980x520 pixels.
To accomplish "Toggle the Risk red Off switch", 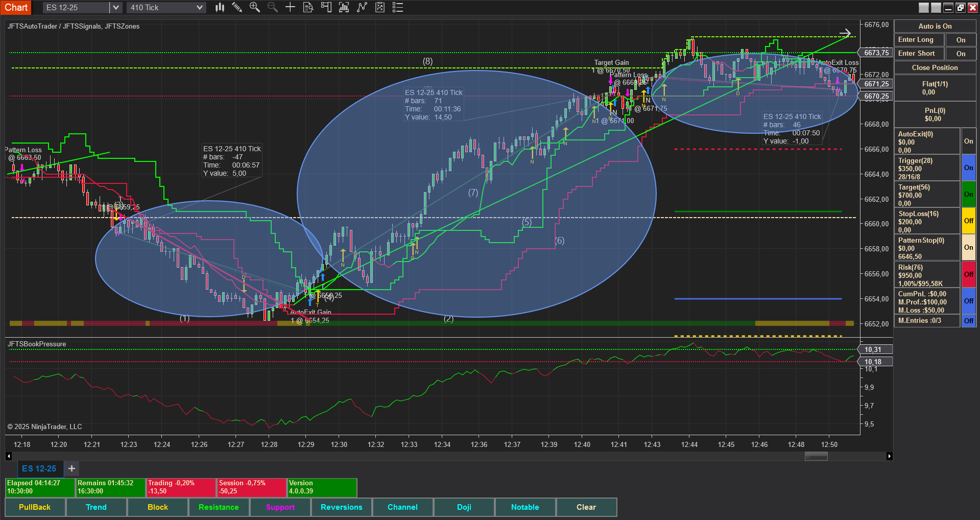I will [x=968, y=275].
